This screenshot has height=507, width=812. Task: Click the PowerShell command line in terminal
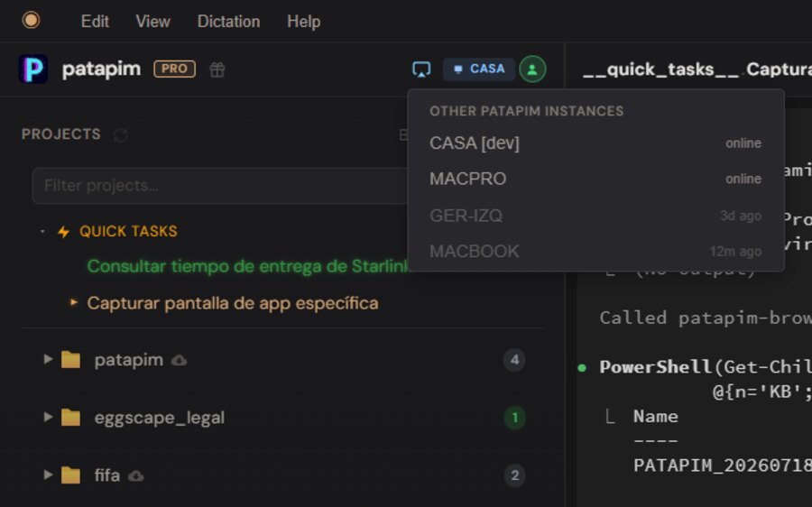706,367
